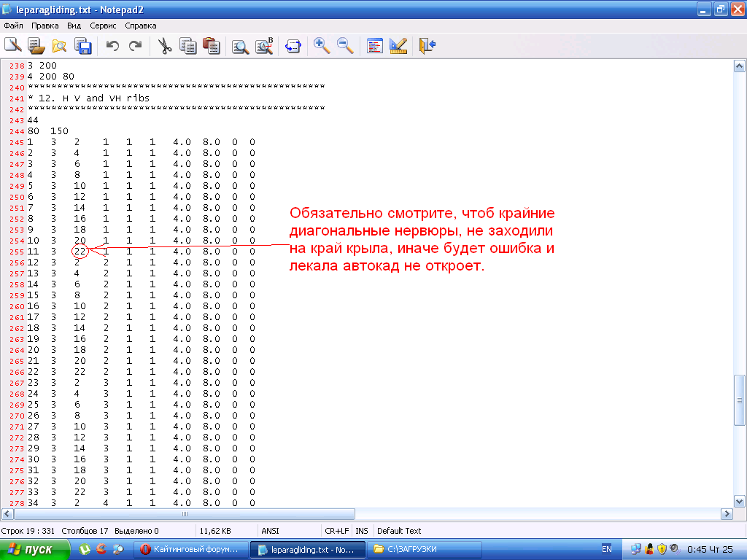Click the Cut scissors icon
Image resolution: width=747 pixels, height=560 pixels.
165,46
